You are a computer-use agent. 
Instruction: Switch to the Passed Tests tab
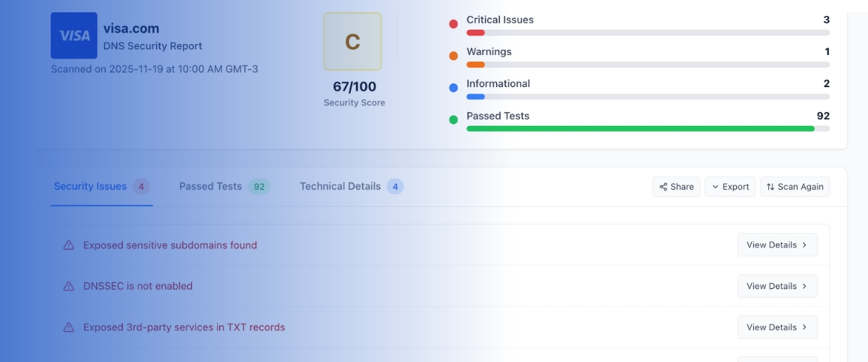(x=224, y=187)
